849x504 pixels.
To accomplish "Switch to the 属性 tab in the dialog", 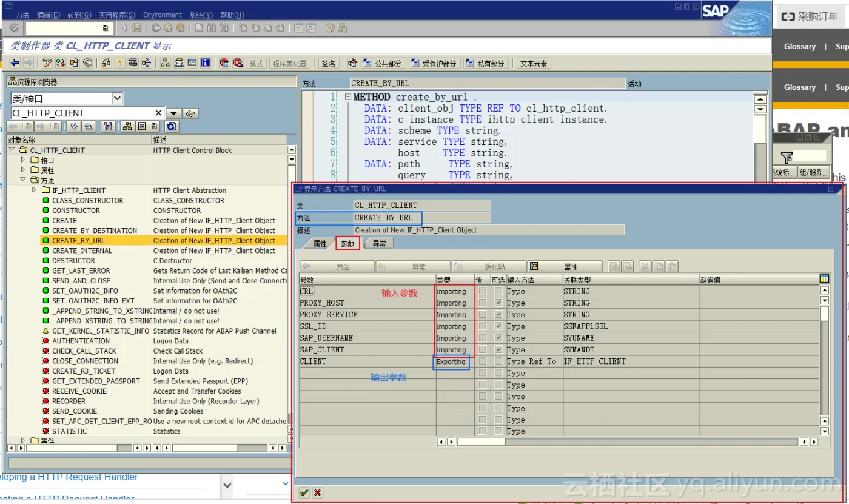I will 320,243.
